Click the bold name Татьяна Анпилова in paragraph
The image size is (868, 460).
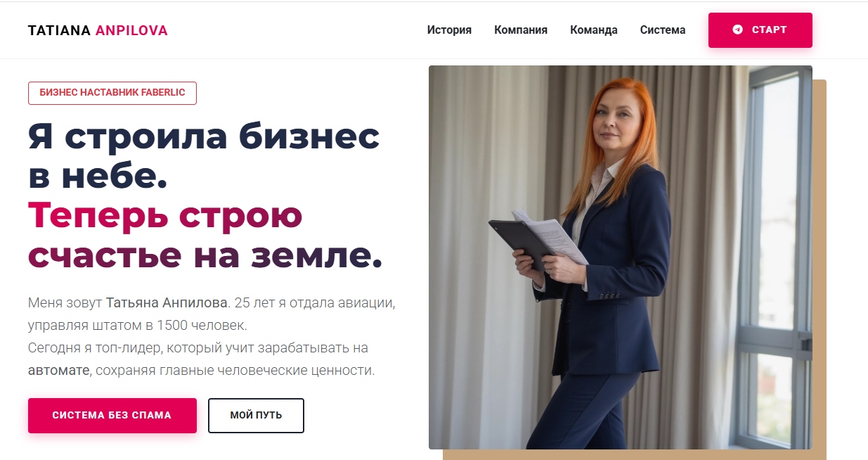(x=167, y=303)
